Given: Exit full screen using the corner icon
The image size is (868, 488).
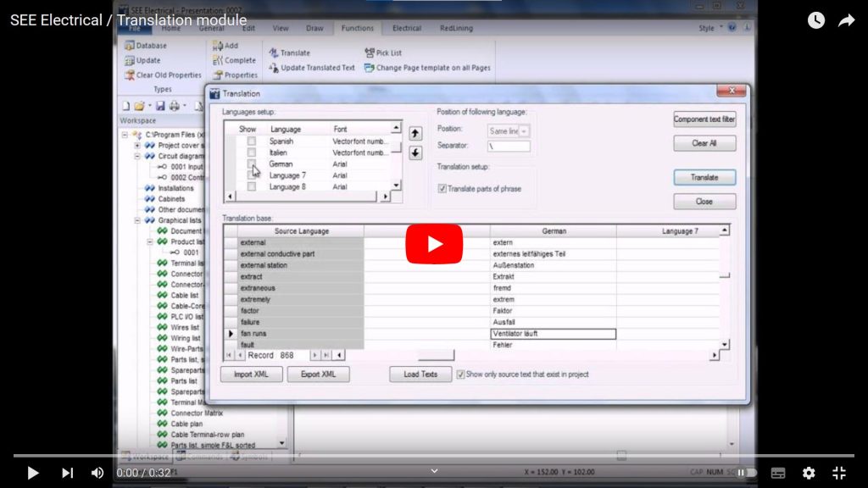Looking at the screenshot, I should [x=839, y=473].
